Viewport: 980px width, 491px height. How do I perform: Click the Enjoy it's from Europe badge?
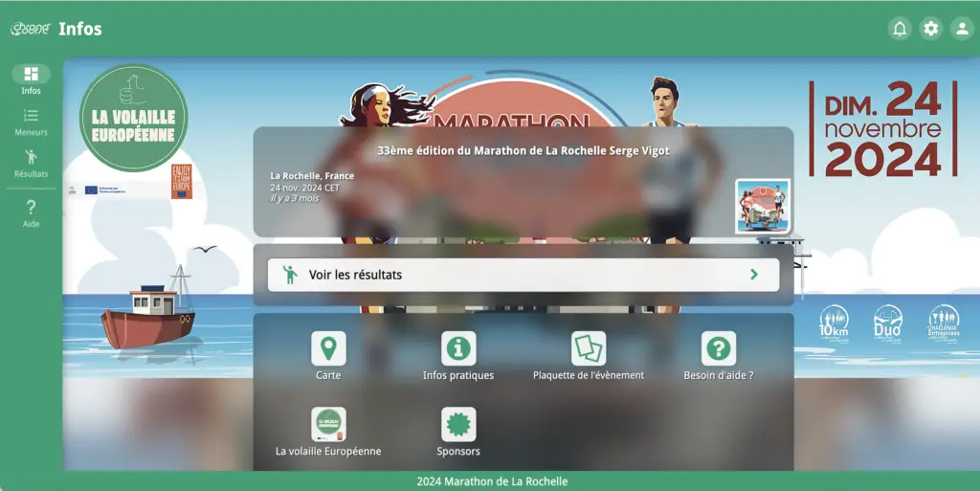[x=181, y=182]
